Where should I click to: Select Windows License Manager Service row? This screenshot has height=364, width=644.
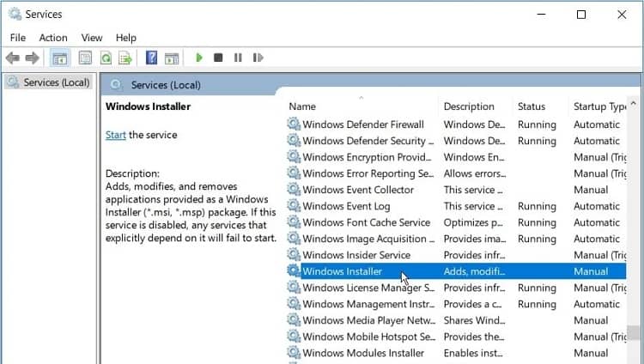click(456, 288)
